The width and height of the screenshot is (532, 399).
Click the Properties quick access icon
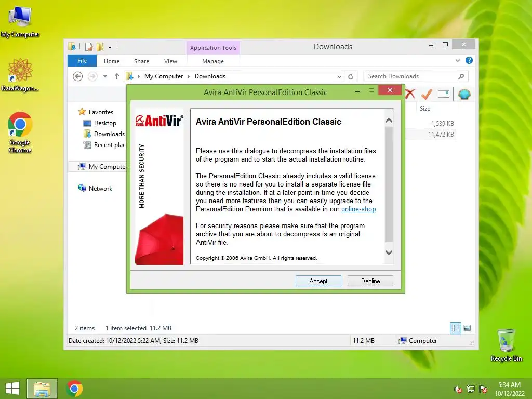pyautogui.click(x=89, y=46)
